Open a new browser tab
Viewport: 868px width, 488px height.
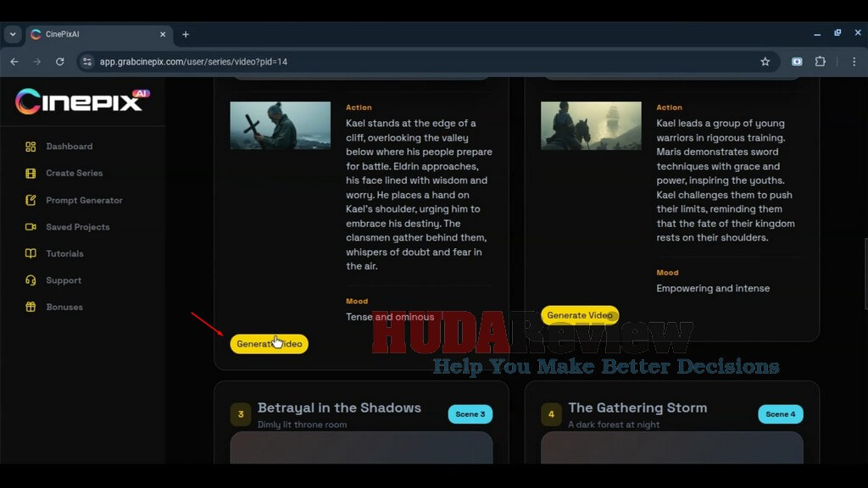[186, 34]
